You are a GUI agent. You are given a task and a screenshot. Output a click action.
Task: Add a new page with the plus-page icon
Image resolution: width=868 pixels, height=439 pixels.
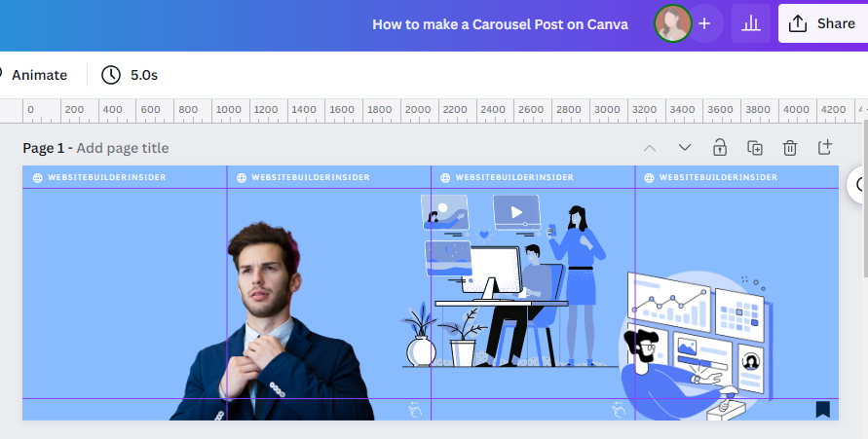825,147
